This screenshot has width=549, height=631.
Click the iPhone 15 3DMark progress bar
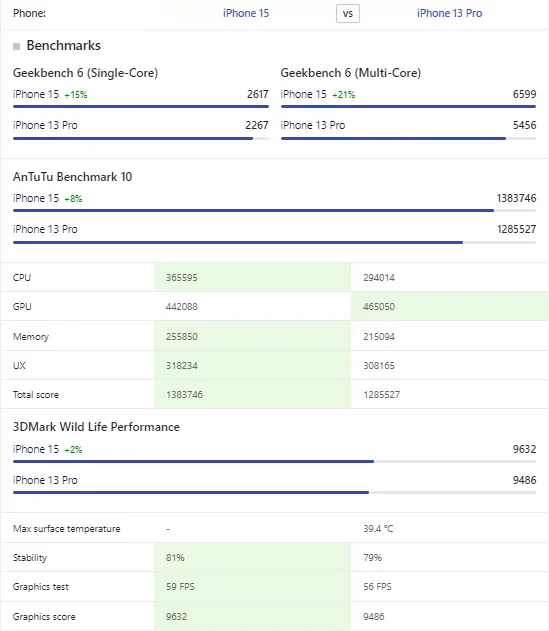click(274, 462)
